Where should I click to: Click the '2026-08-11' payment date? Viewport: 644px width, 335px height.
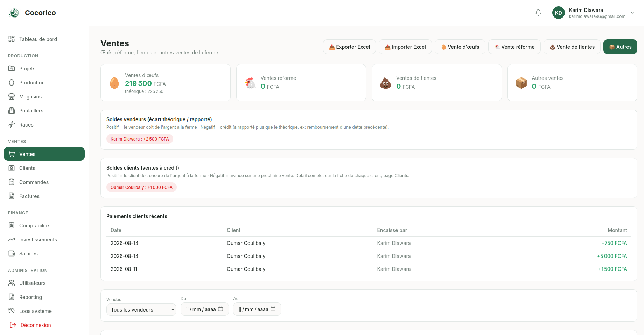(124, 269)
